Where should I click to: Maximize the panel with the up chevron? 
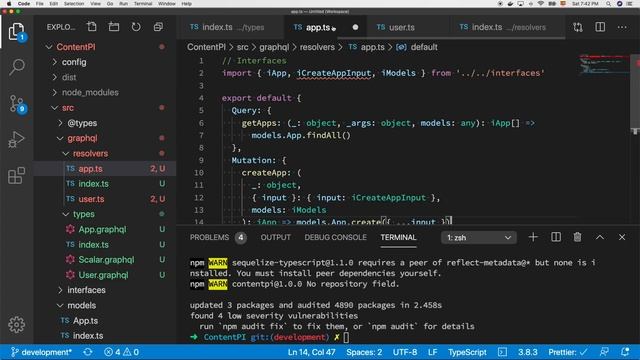600,237
